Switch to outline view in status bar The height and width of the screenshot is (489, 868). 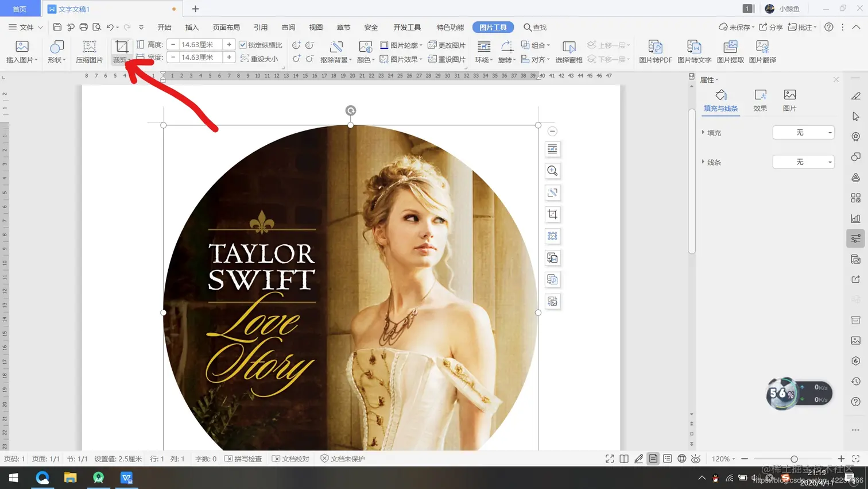point(667,459)
